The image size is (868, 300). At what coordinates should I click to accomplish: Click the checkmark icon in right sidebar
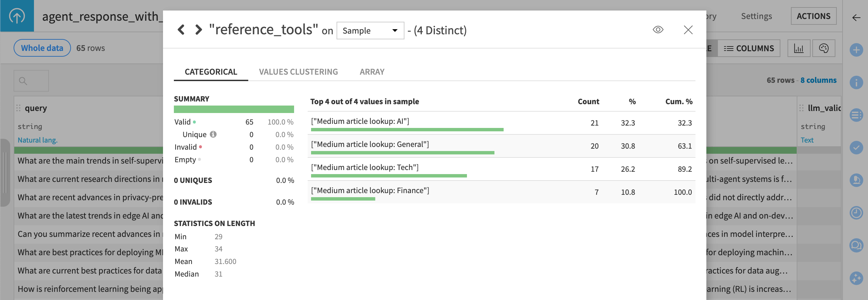[856, 148]
